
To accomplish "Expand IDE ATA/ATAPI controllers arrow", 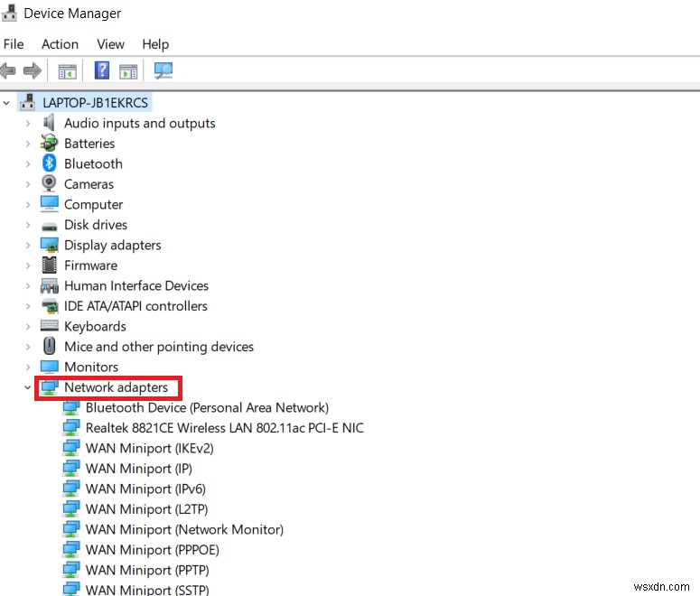I will (28, 306).
